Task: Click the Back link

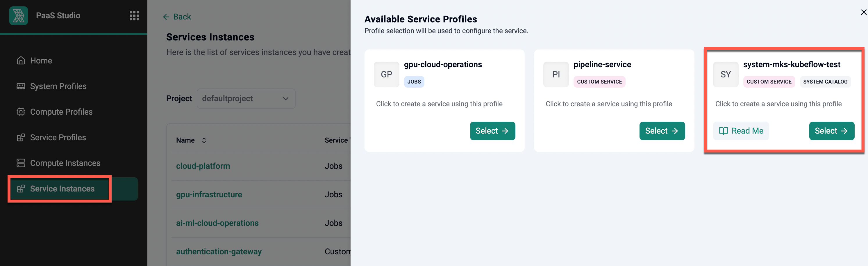Action: 177,17
